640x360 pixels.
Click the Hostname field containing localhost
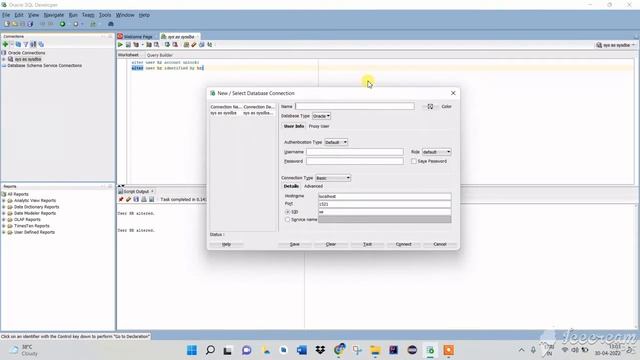(384, 196)
